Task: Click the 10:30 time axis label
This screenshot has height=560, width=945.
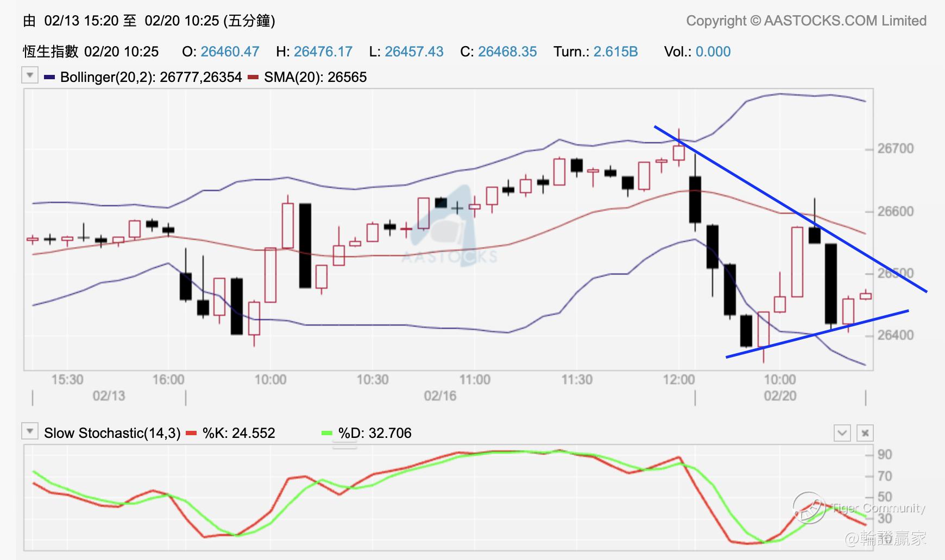Action: coord(373,379)
